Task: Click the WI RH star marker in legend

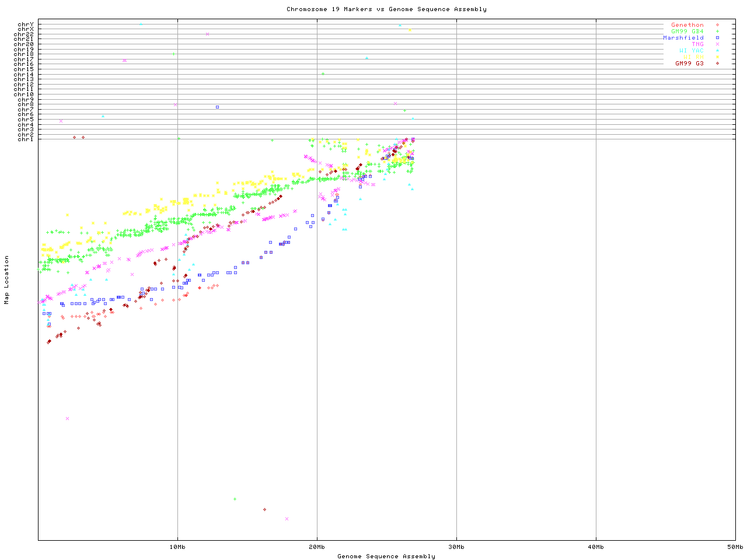Action: point(717,57)
